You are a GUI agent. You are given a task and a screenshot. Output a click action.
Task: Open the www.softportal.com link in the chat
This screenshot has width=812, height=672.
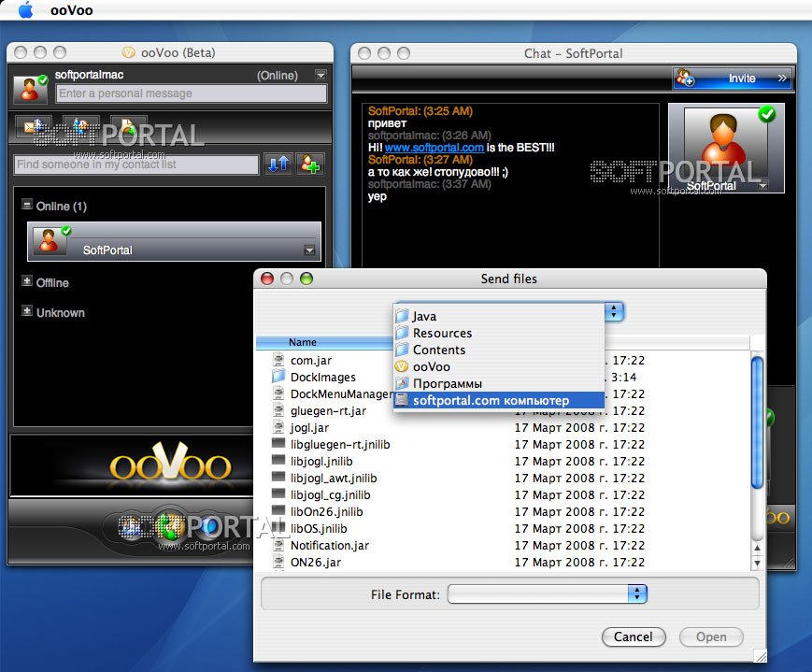coord(434,148)
